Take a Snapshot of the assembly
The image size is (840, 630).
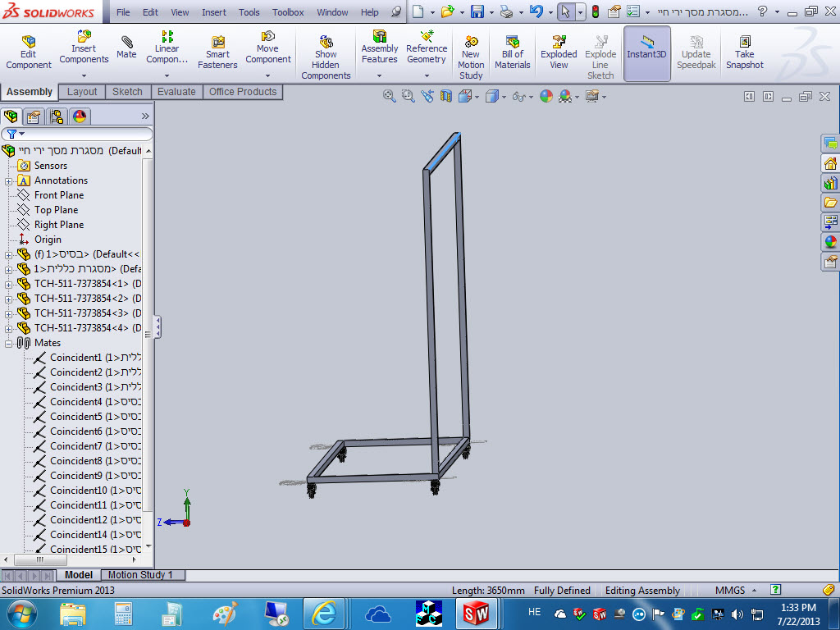tap(744, 52)
